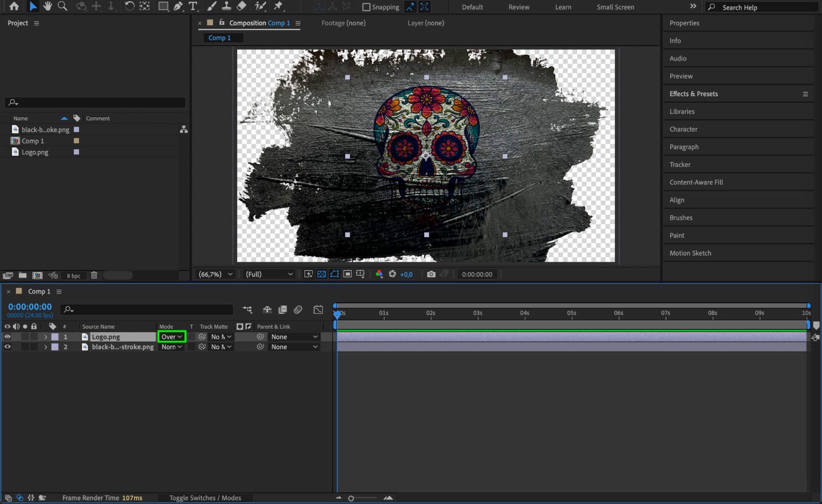Select the Zoom tool in toolbar
The width and height of the screenshot is (822, 504).
(63, 6)
